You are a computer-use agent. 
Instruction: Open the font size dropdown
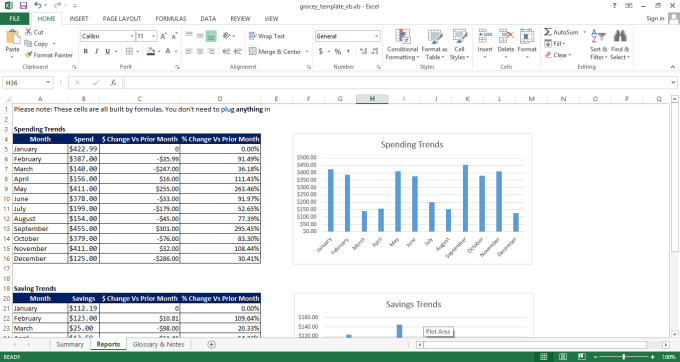154,36
